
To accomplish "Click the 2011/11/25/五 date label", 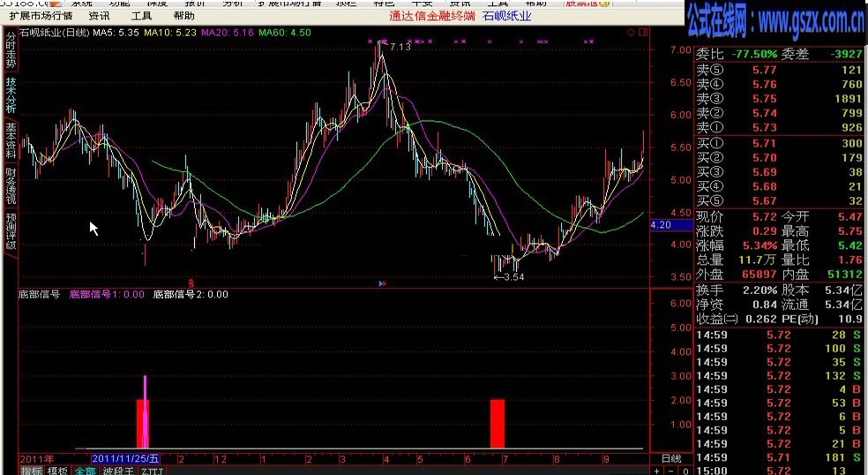I will pyautogui.click(x=125, y=458).
